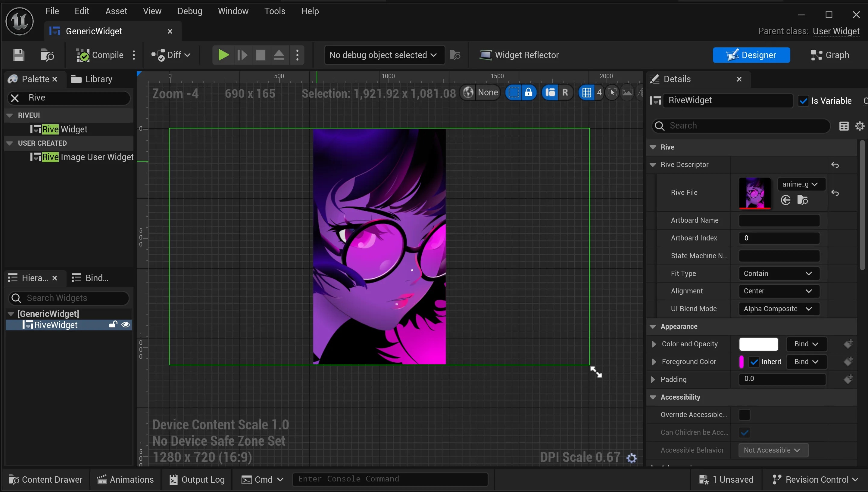868x492 pixels.
Task: Uncheck Inherit for Foreground Color
Action: point(754,362)
